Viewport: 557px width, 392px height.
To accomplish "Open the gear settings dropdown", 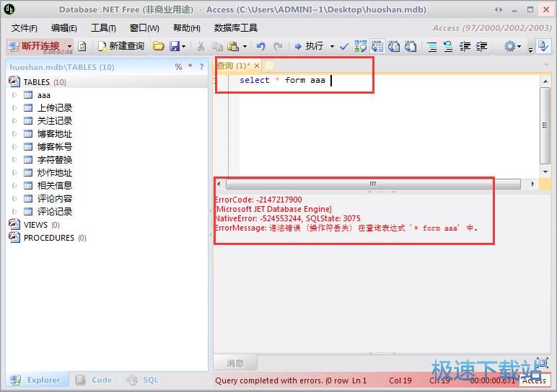I will [512, 46].
